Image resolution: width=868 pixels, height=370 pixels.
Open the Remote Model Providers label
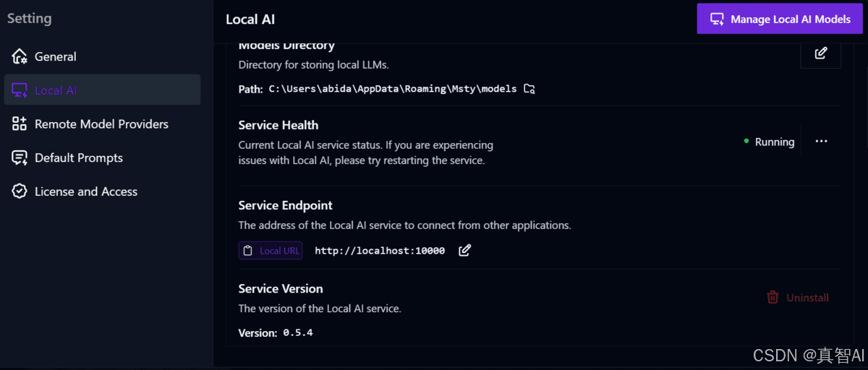click(101, 124)
